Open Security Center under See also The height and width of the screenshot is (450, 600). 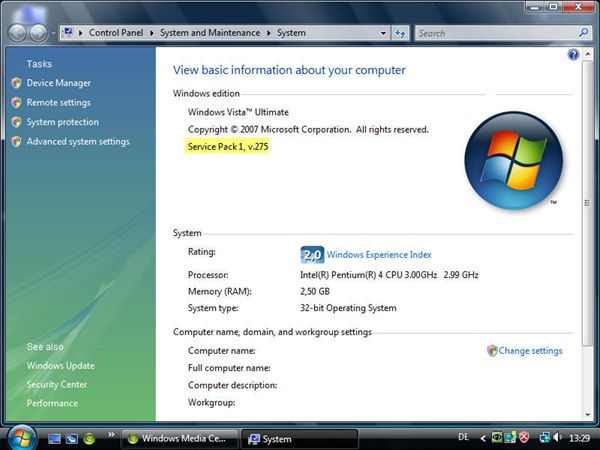(x=57, y=385)
